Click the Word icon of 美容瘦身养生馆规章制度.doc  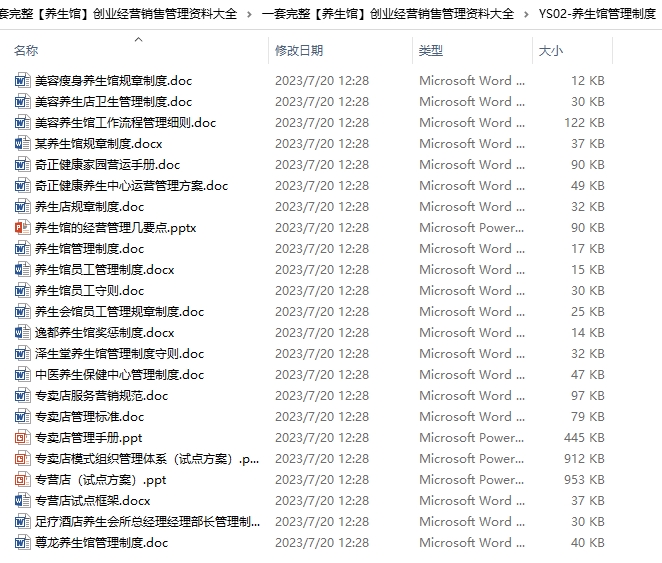(x=23, y=80)
